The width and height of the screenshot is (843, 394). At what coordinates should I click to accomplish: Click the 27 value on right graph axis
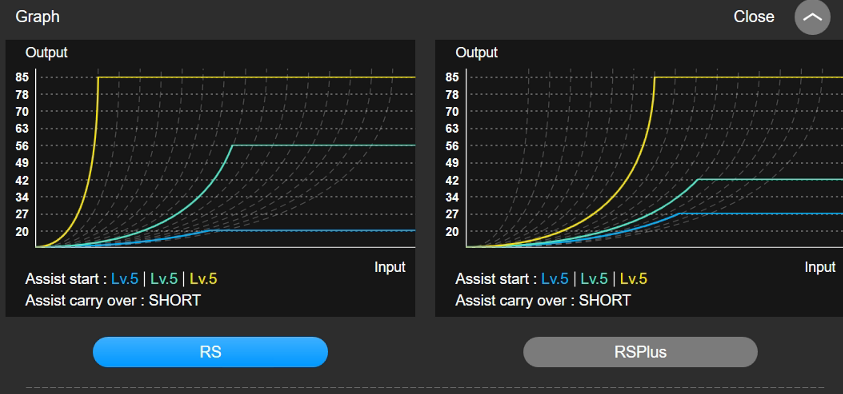pos(453,214)
